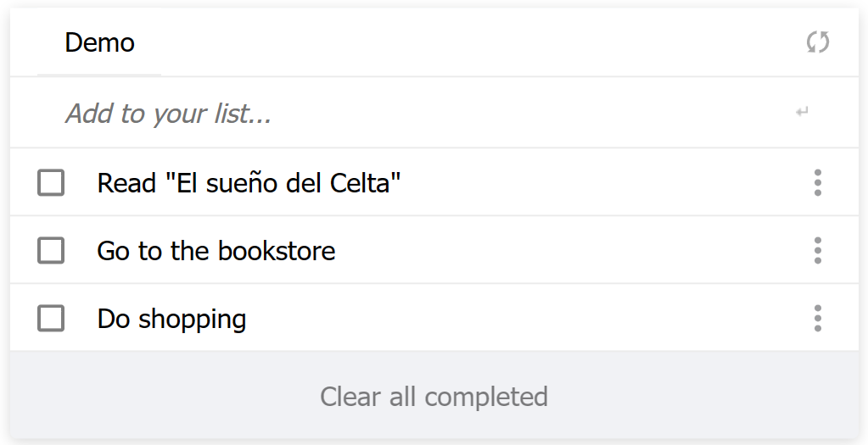Click blank space after the "El sueño" title
Screen dimensions: 868x445
(594, 183)
